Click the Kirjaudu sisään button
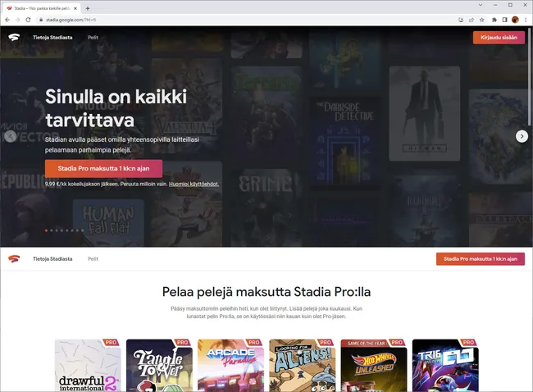 pyautogui.click(x=499, y=38)
